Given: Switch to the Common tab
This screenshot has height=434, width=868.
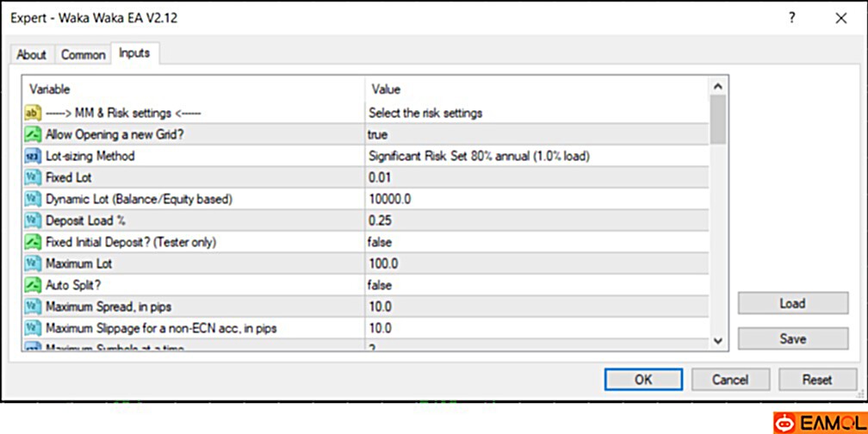Looking at the screenshot, I should (x=83, y=55).
